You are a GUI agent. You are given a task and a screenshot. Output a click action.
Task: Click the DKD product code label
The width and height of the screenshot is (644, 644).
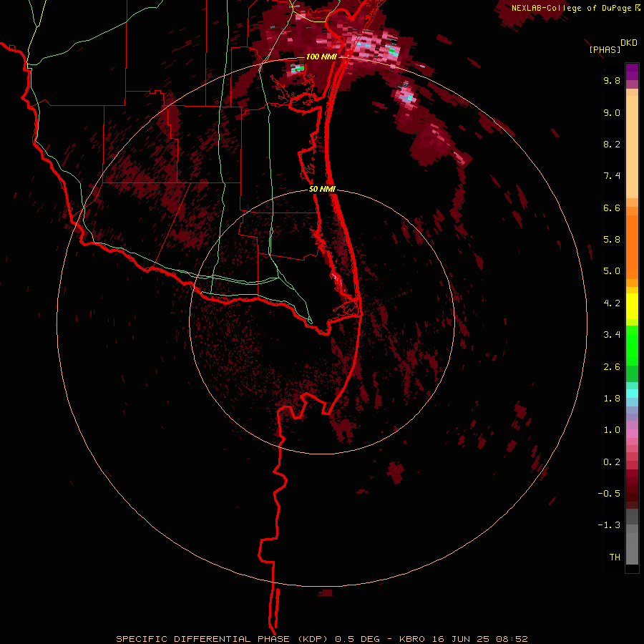pos(629,43)
